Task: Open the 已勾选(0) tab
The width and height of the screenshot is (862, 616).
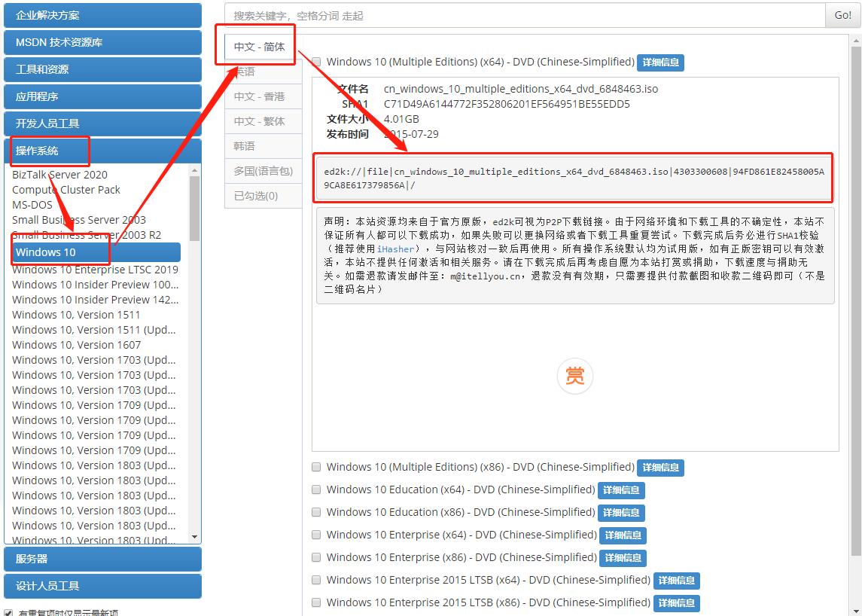Action: click(x=263, y=196)
